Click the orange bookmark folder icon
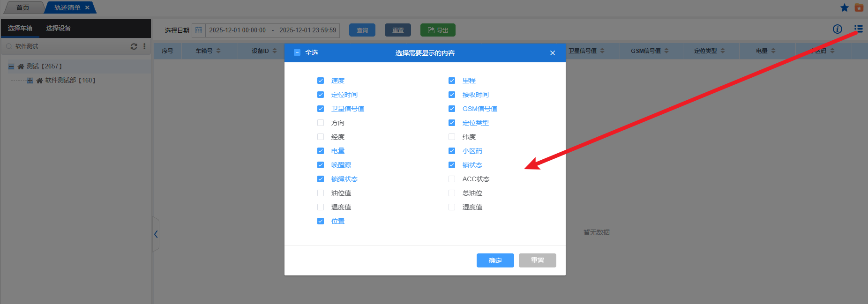 tap(859, 7)
